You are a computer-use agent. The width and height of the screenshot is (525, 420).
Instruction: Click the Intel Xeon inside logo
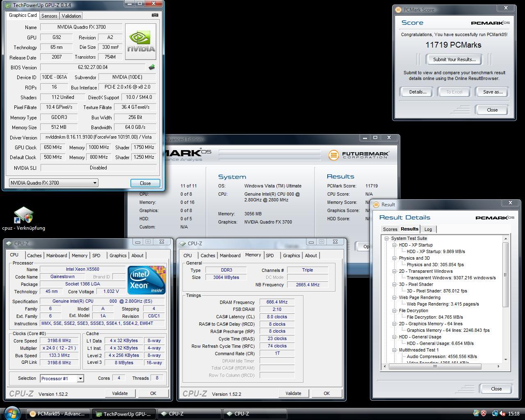point(146,280)
